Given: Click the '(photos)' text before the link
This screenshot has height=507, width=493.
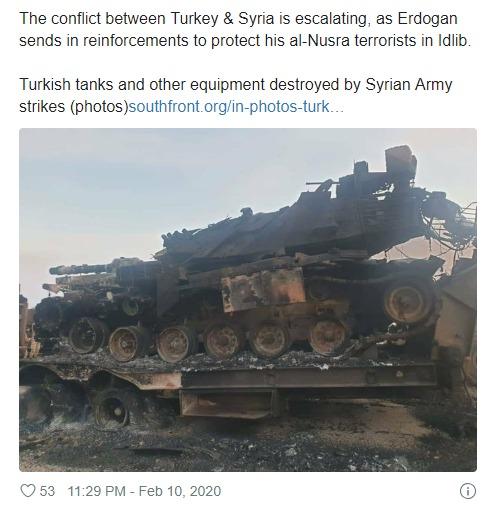Looking at the screenshot, I should [99, 107].
